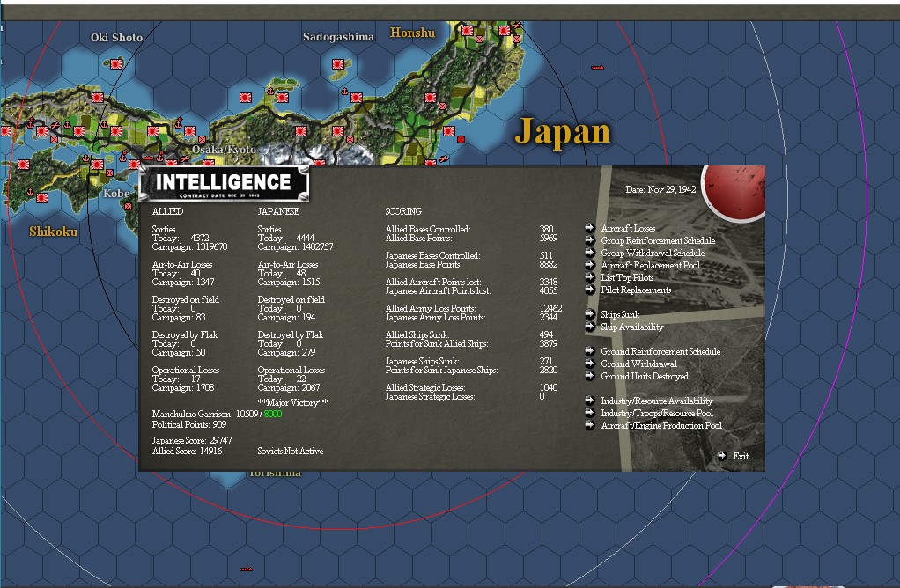Image resolution: width=900 pixels, height=588 pixels.
Task: Click the arrow icon beside Ship Availability
Action: (x=589, y=327)
